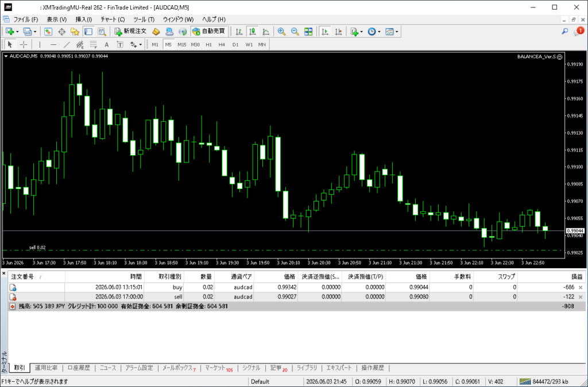Switch timeframe to H4

click(222, 45)
